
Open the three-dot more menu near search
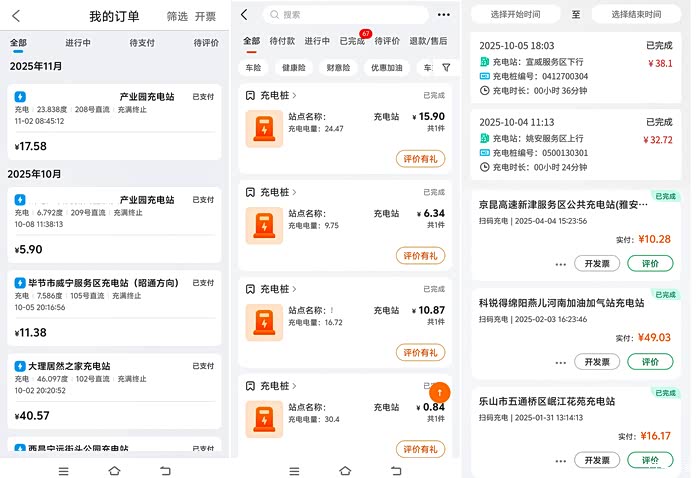(443, 15)
